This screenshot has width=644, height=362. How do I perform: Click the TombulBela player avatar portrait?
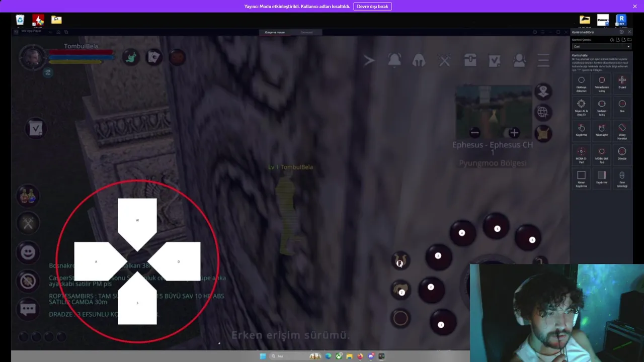click(x=32, y=57)
